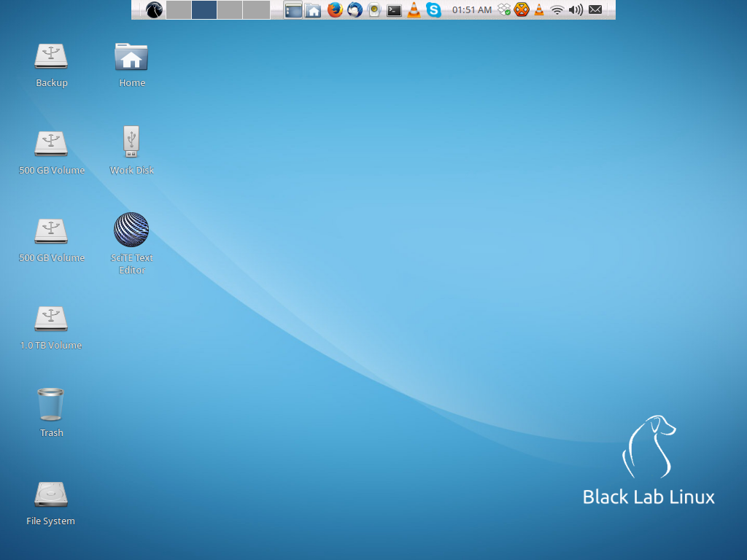Screen dimensions: 747x560
Task: Open the 1.0 TB Volume icon
Action: (51, 319)
